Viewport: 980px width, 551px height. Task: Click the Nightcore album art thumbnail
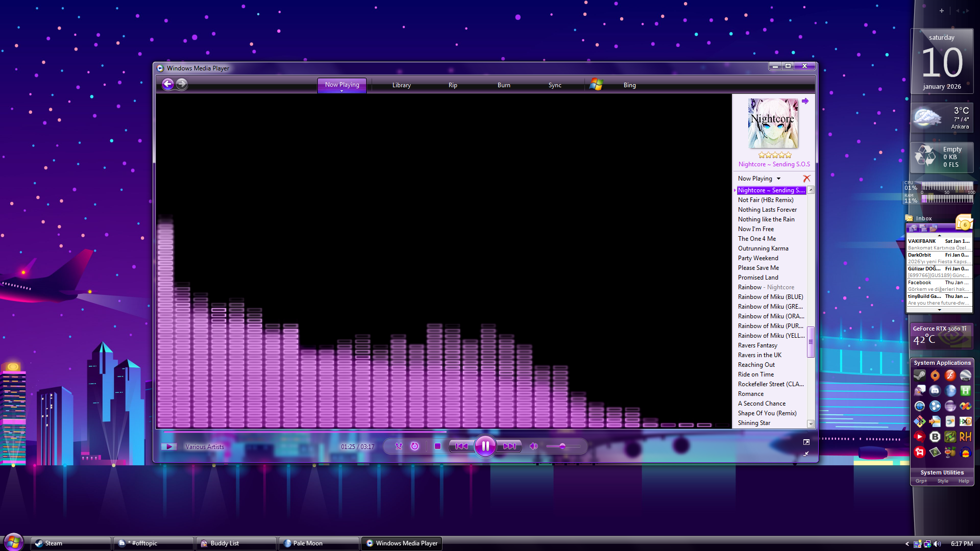coord(773,123)
